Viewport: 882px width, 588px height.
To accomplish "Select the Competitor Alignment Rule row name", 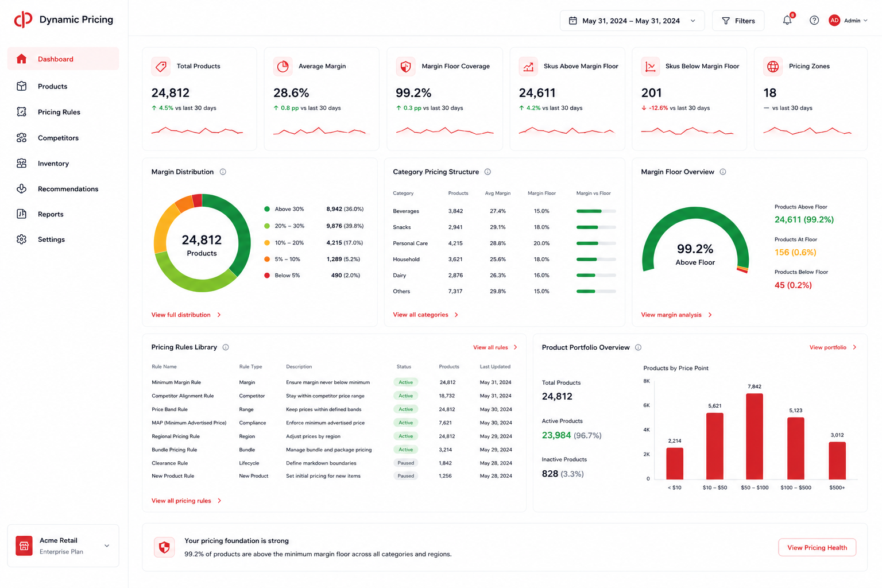I will [183, 396].
